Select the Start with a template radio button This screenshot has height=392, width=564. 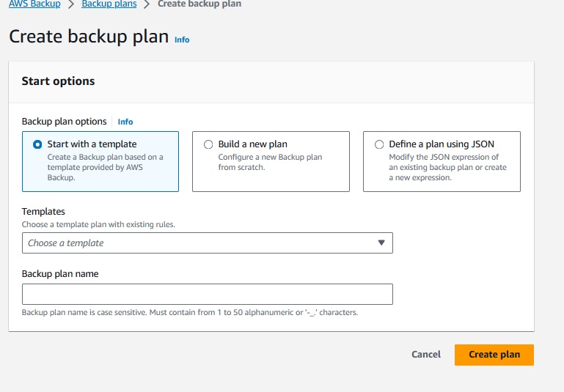click(37, 144)
